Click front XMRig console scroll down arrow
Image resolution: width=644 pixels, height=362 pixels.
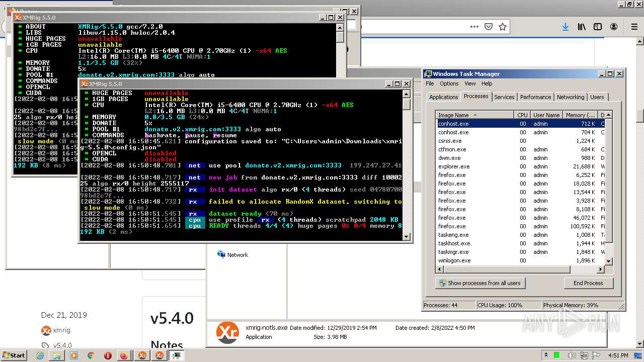407,236
